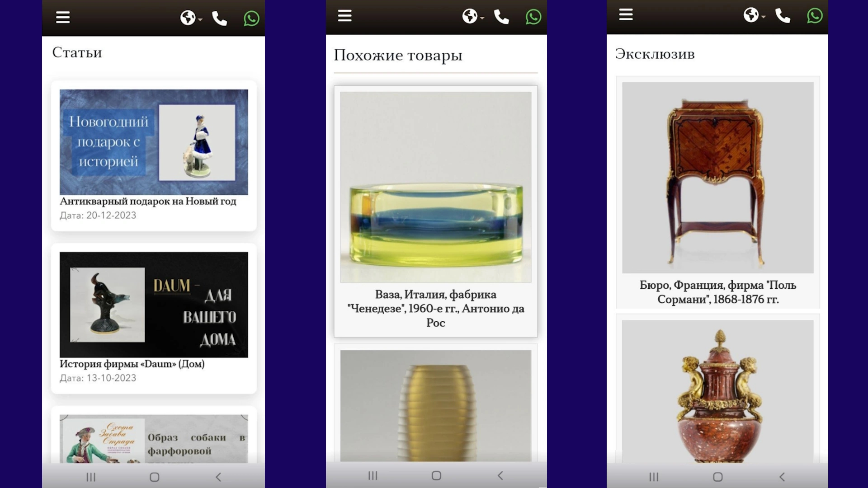Screen dimensions: 868x488
Task: Tap Android home button on Эксклюзив screen
Action: point(718,477)
